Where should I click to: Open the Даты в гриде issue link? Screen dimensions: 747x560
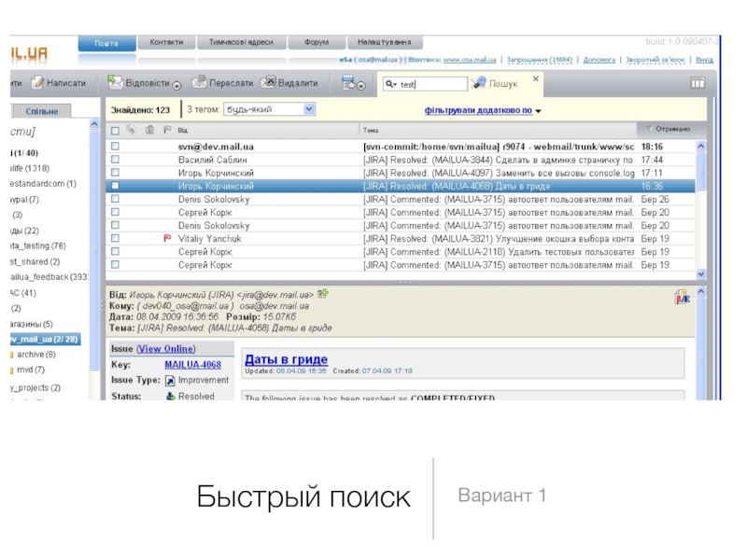tap(287, 359)
